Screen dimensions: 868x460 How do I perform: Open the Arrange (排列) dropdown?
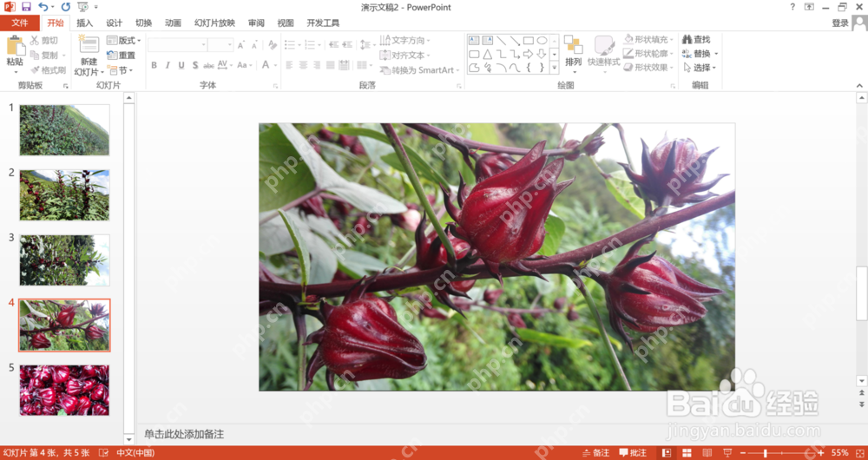(574, 55)
